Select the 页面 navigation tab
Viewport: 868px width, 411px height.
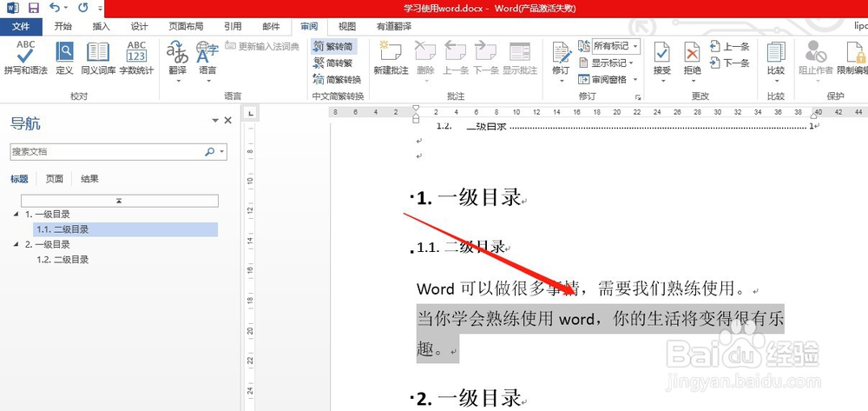[x=54, y=179]
